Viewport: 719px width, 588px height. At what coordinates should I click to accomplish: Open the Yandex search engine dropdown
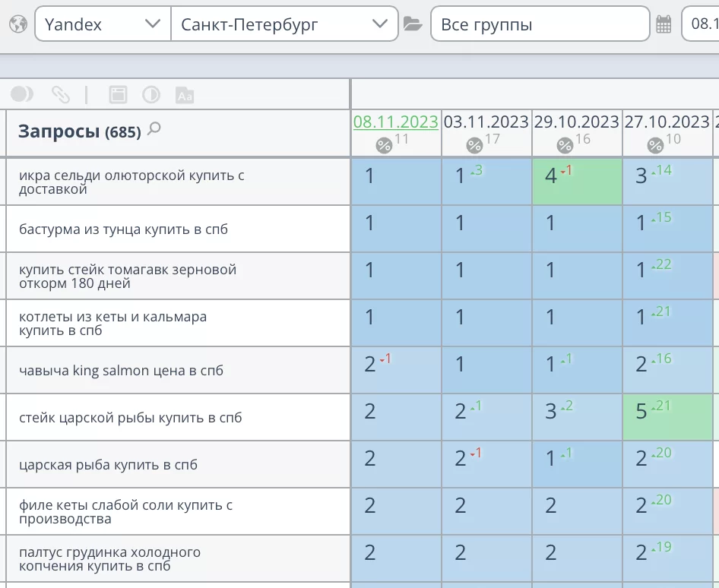tap(103, 24)
